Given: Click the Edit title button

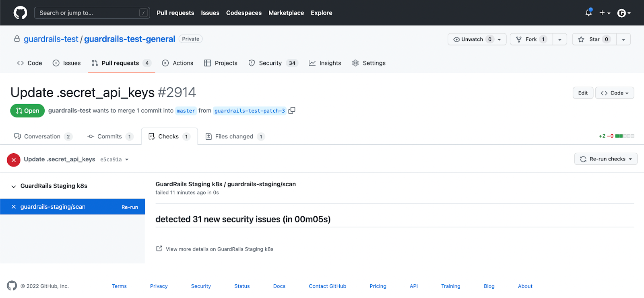Looking at the screenshot, I should click(x=583, y=93).
